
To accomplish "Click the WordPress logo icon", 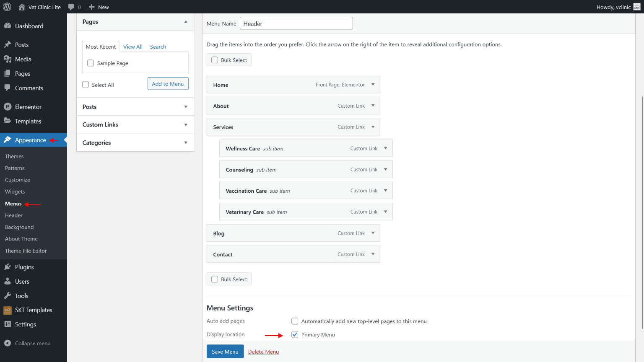I will point(7,7).
